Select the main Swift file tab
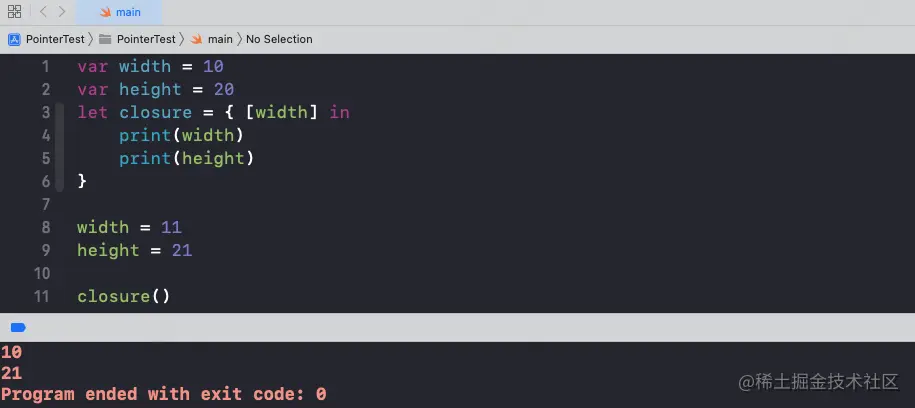 (x=120, y=12)
